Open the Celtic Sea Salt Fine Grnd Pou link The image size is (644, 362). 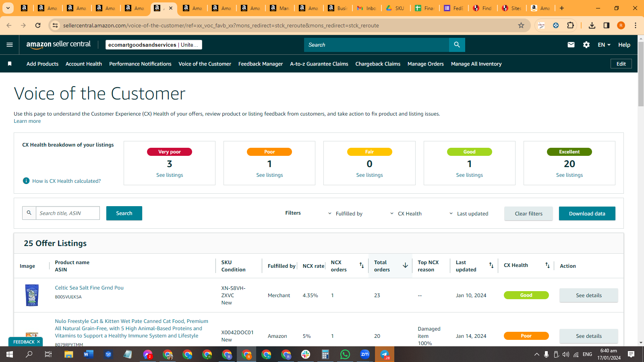click(89, 288)
